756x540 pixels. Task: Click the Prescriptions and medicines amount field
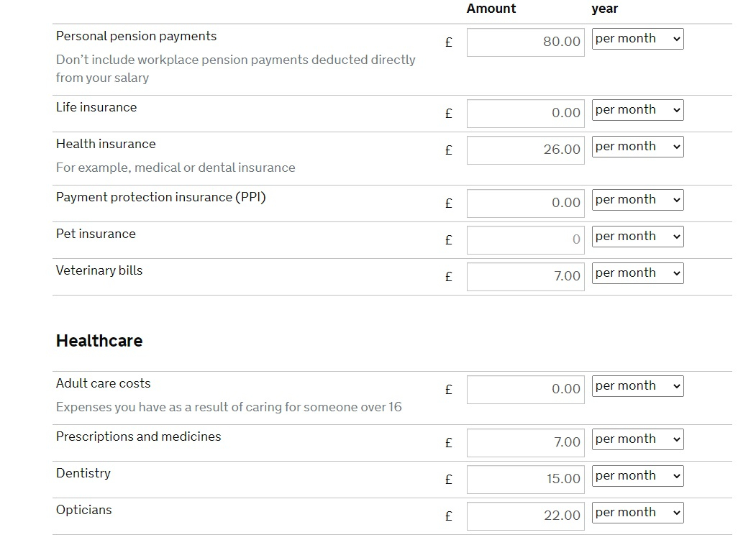click(525, 442)
